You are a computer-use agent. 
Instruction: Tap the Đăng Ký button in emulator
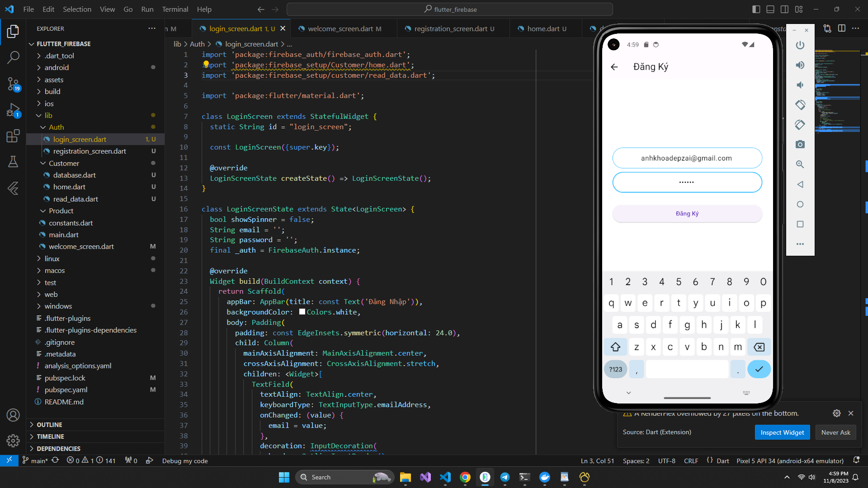[687, 214]
